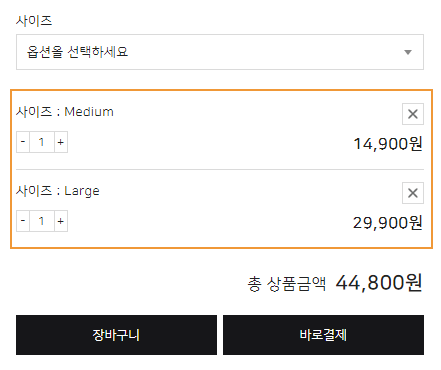441x370 pixels.
Task: Focus the Medium quantity input field
Action: click(x=42, y=142)
